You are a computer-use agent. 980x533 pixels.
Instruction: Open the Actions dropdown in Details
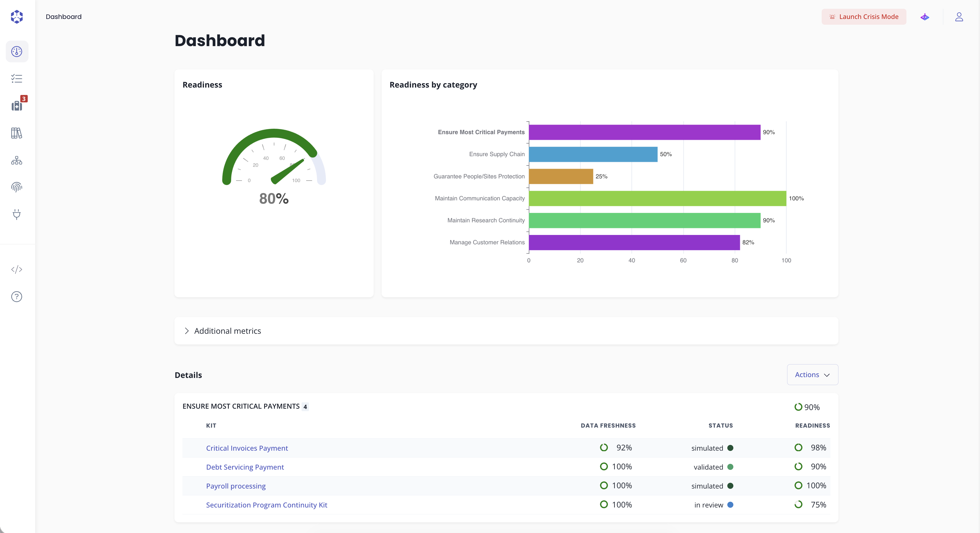tap(812, 375)
